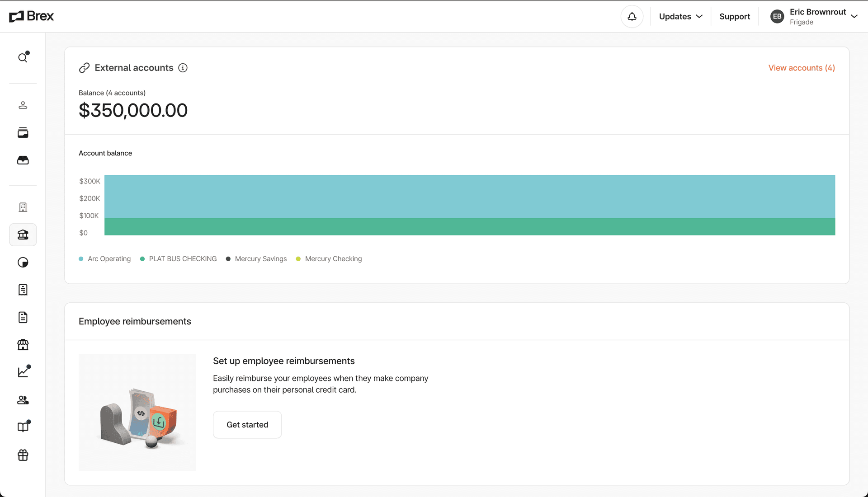Click the $0 axis label
This screenshot has height=497, width=868.
pyautogui.click(x=84, y=233)
